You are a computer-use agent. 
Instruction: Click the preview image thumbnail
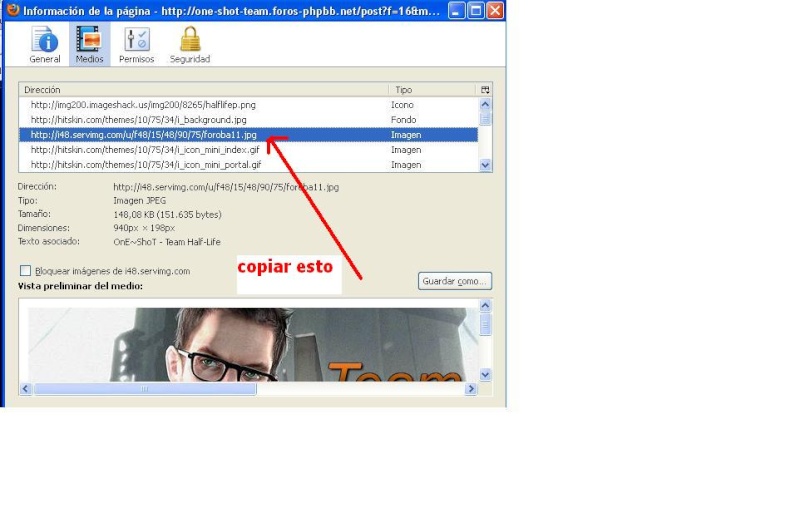(253, 344)
